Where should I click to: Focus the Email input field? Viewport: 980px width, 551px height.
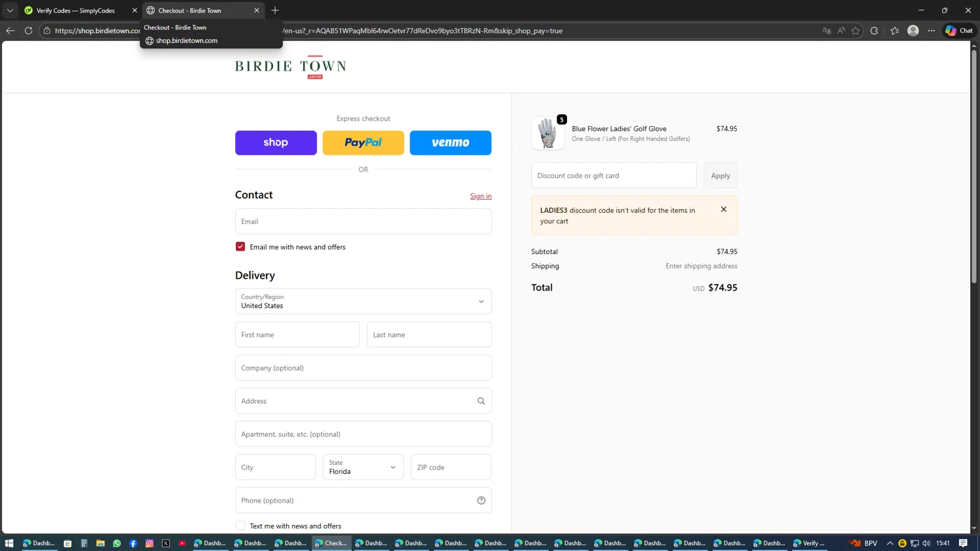[363, 221]
